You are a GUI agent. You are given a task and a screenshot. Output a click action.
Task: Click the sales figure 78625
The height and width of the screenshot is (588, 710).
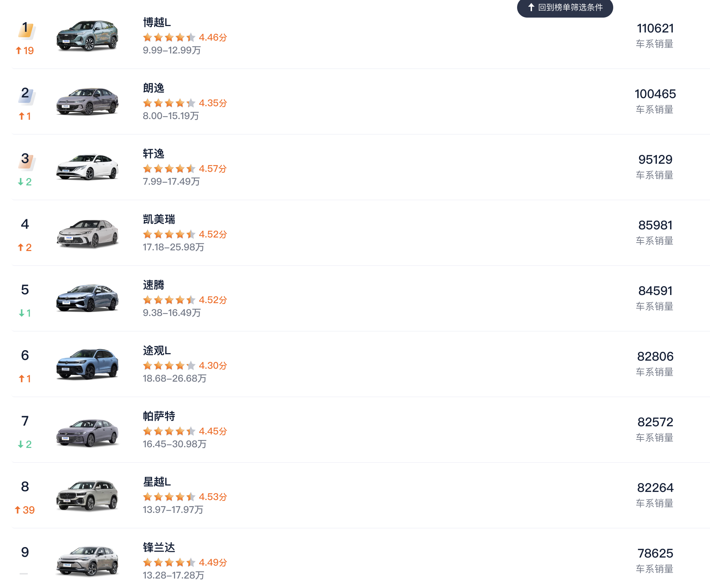pos(655,553)
